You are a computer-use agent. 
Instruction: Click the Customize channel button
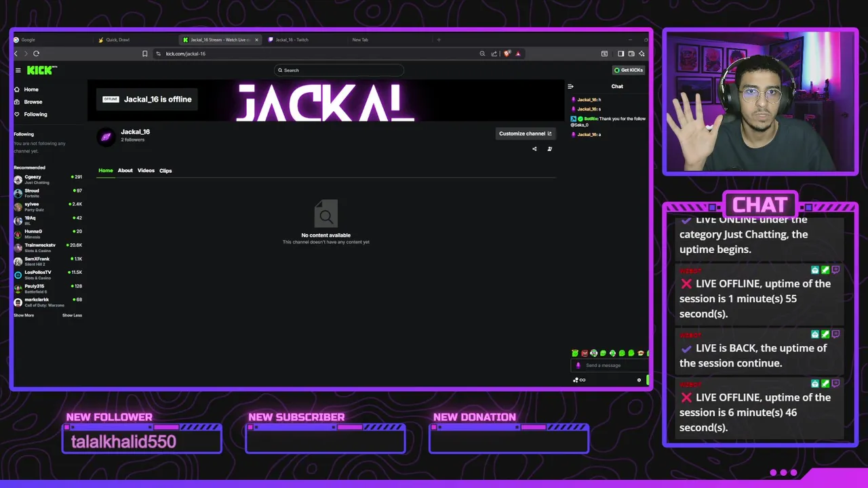pyautogui.click(x=526, y=134)
